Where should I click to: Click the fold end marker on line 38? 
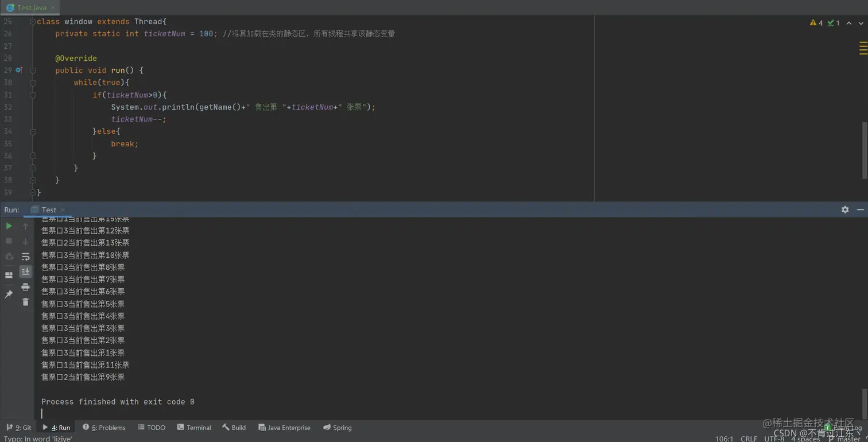pos(33,180)
